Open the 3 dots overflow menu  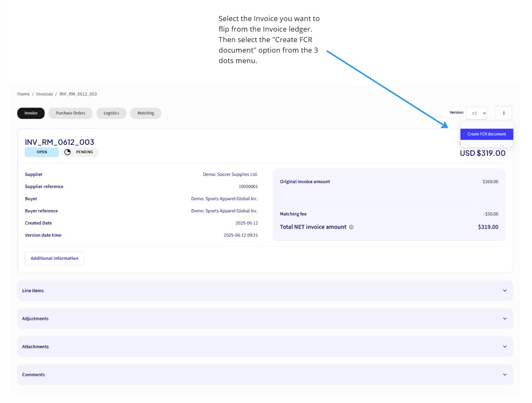504,113
